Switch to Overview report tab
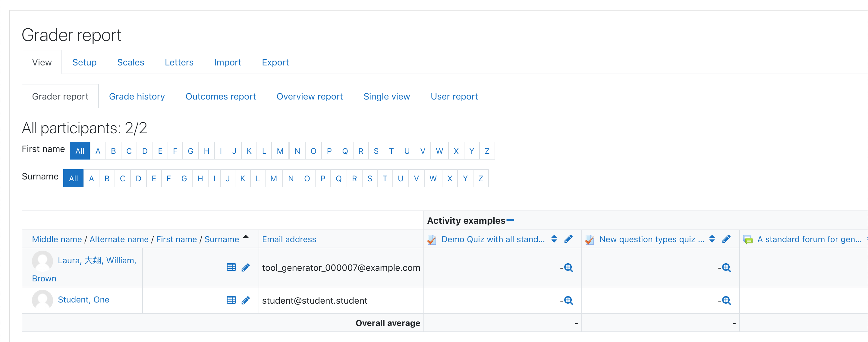This screenshot has width=868, height=342. (x=309, y=97)
